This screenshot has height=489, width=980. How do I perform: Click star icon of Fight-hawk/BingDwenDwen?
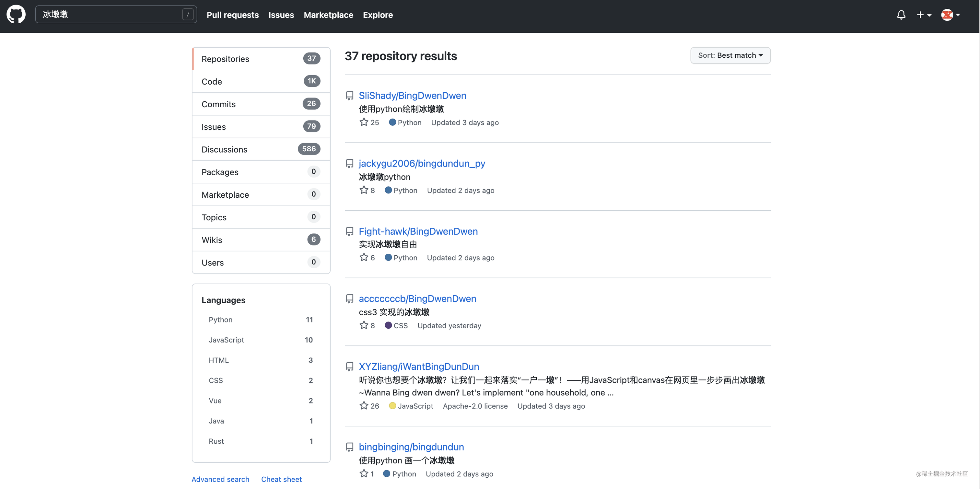coord(364,257)
